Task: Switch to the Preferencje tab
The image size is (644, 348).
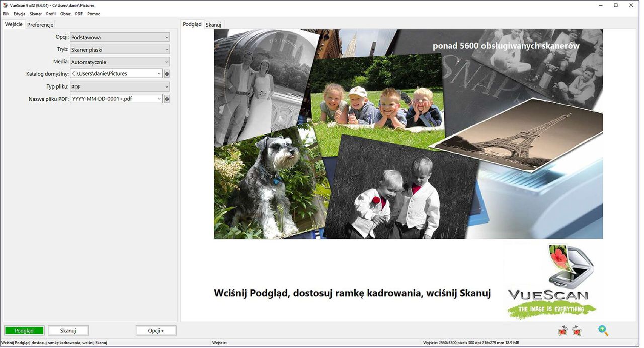Action: point(40,25)
